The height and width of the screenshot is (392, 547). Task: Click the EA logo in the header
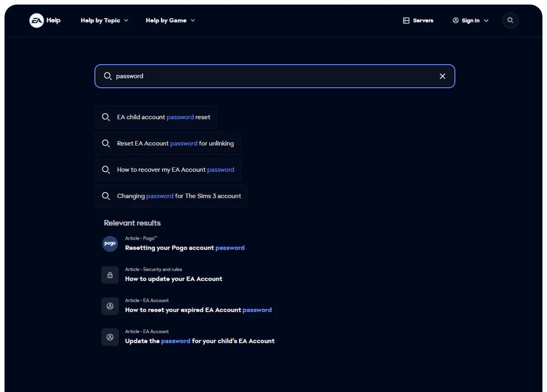[x=36, y=20]
